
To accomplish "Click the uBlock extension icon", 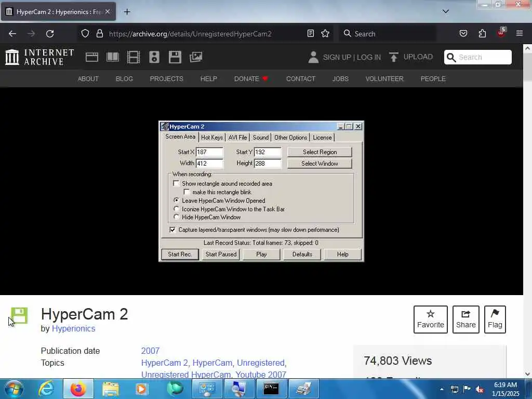I will [x=501, y=33].
